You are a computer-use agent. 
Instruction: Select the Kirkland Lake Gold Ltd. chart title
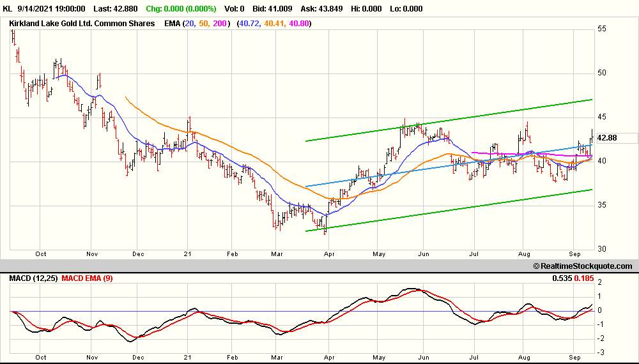pos(82,24)
